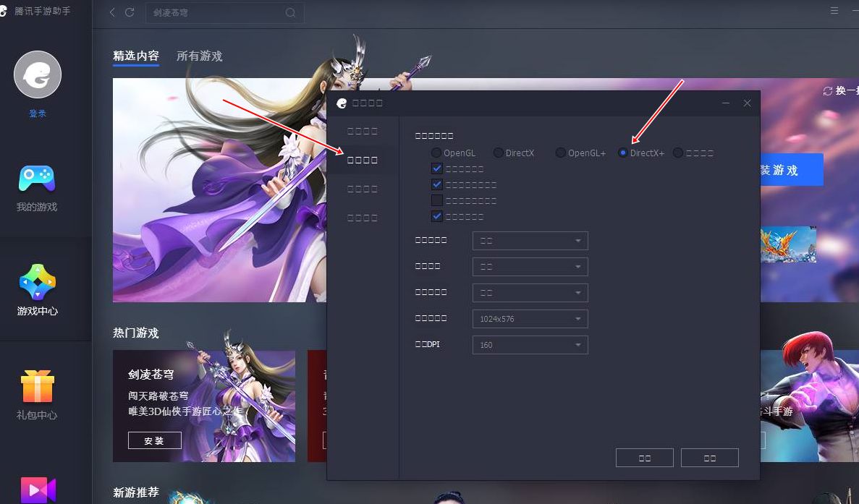859x504 pixels.
Task: Minimize the settings dialog
Action: [725, 103]
